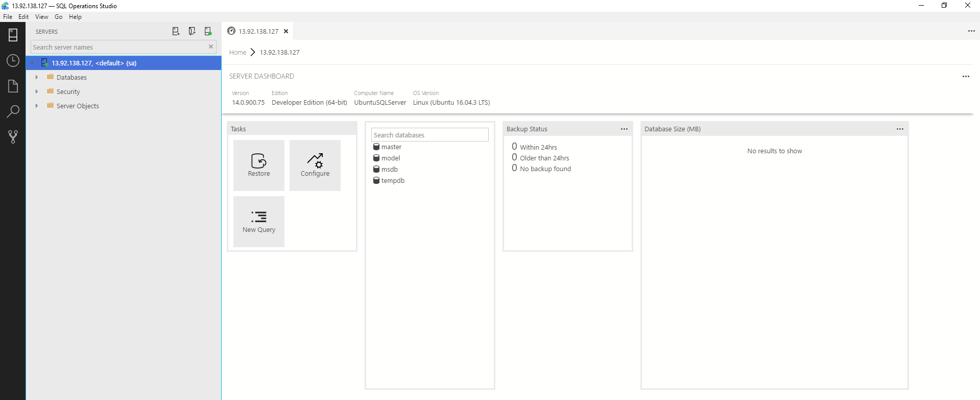Expand the Server Objects folder
Viewport: 980px width, 400px height.
tap(37, 106)
